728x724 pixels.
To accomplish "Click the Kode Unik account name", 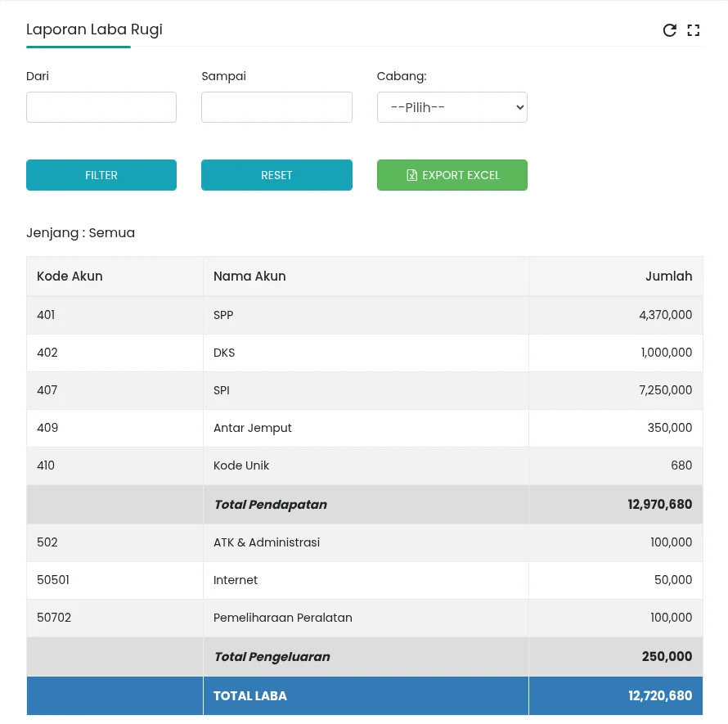I will pyautogui.click(x=241, y=465).
